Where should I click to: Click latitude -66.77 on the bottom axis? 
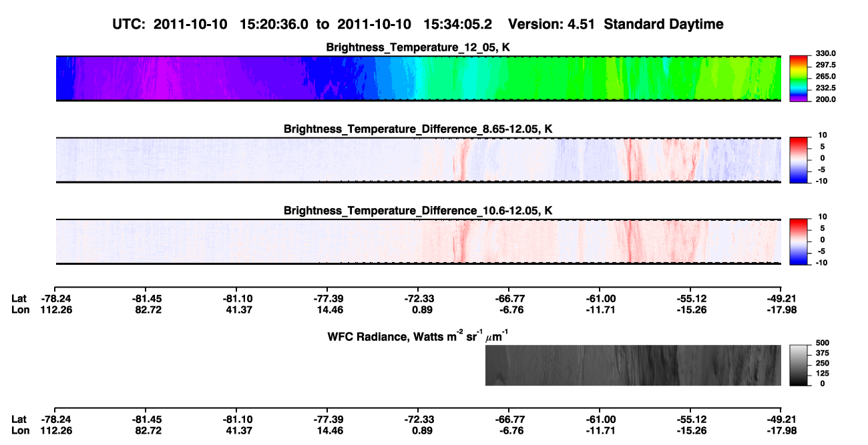tap(509, 419)
